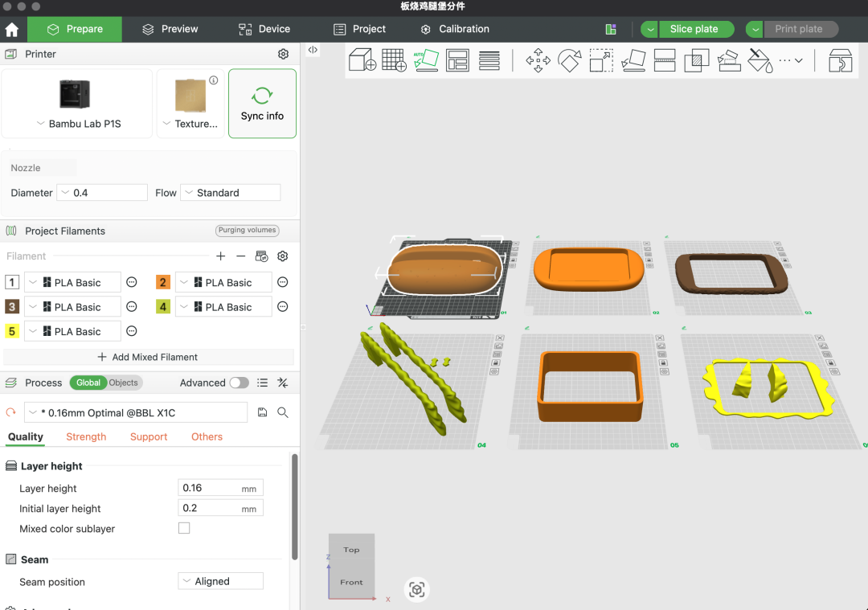Search process settings magnifier icon
The width and height of the screenshot is (868, 610).
point(283,412)
